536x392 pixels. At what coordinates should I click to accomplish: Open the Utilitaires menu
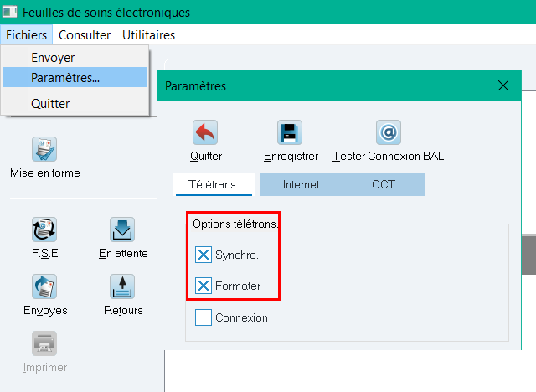tap(149, 35)
